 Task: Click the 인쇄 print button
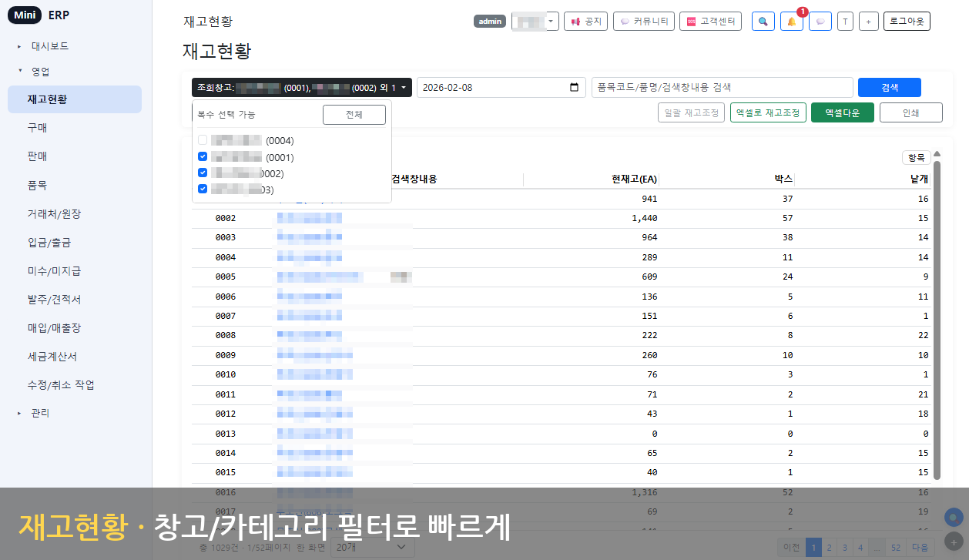(x=911, y=112)
